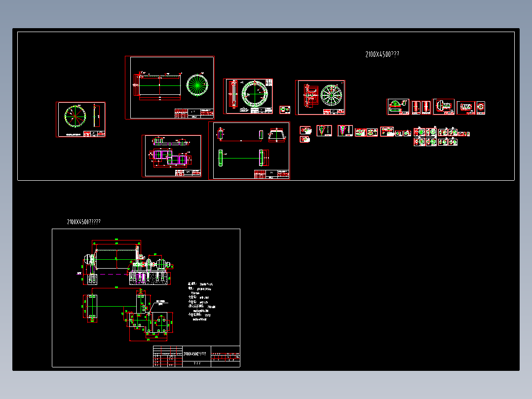Click the "2100X4500?????" label above the assembly drawing
Image resolution: width=532 pixels, height=399 pixels.
coord(84,222)
